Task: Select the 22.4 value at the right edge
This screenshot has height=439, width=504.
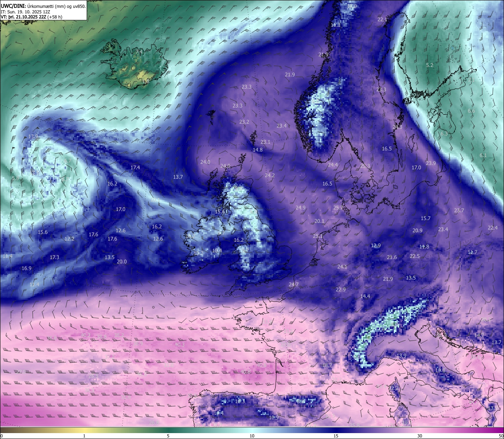Action: [x=493, y=228]
